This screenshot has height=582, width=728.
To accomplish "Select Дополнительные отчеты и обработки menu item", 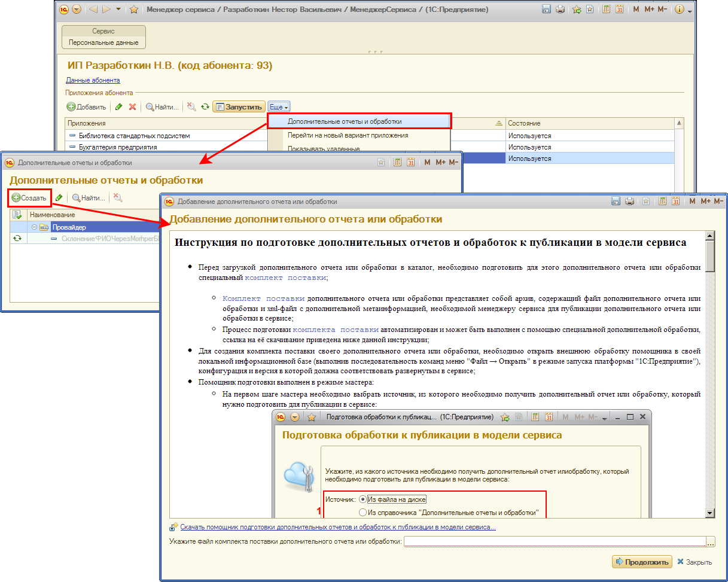I will click(x=358, y=121).
